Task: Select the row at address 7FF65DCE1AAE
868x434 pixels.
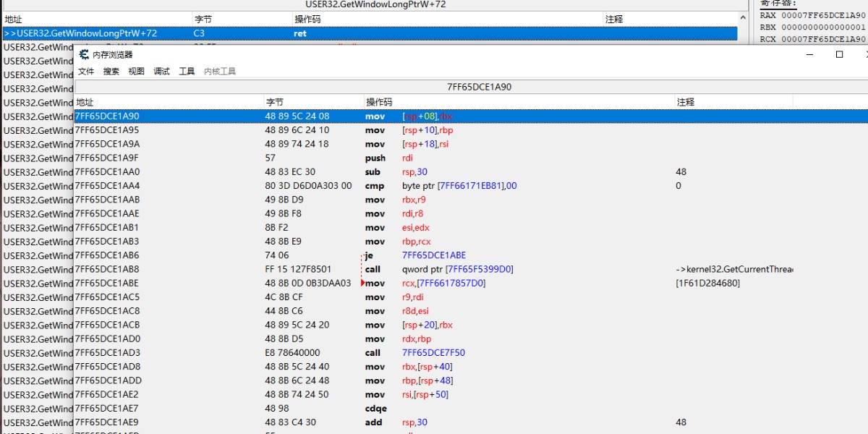Action: coord(472,214)
